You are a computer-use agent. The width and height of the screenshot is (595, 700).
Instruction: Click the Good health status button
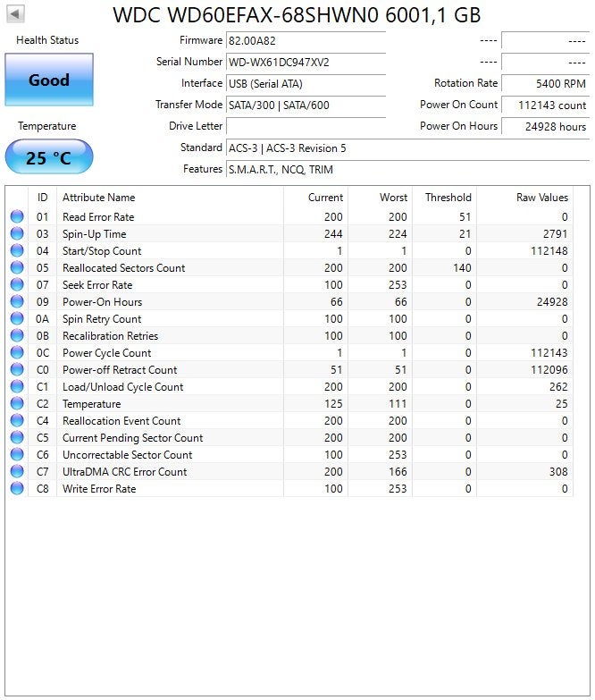[49, 80]
